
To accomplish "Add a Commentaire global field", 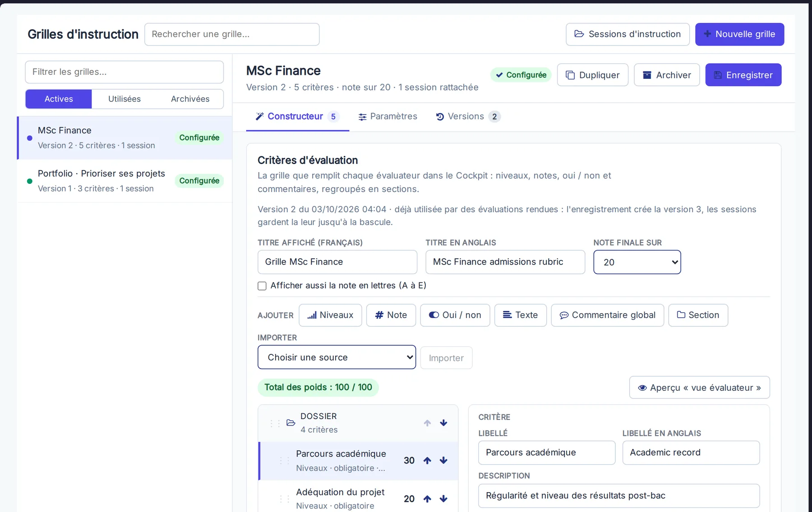I will (x=608, y=315).
